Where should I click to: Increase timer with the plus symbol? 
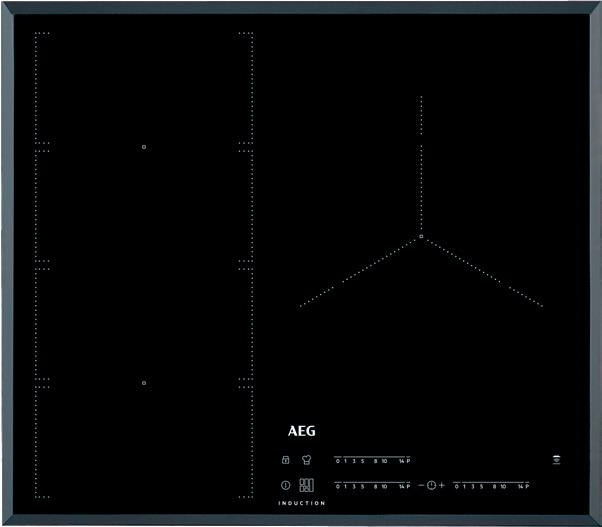442,485
